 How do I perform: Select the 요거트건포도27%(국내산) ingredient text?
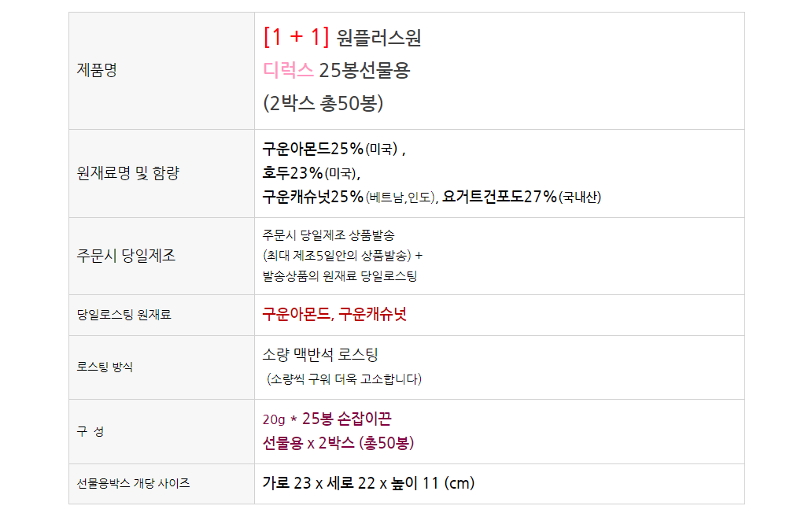click(522, 197)
